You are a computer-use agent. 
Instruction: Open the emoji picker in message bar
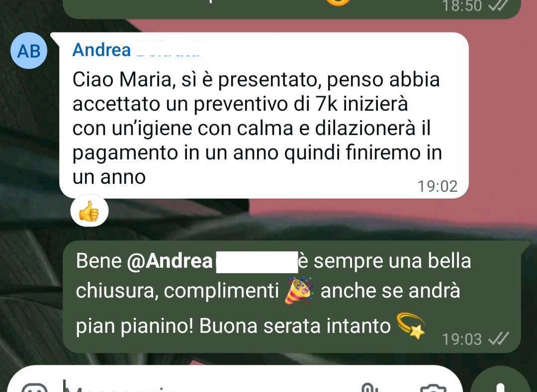[34, 389]
